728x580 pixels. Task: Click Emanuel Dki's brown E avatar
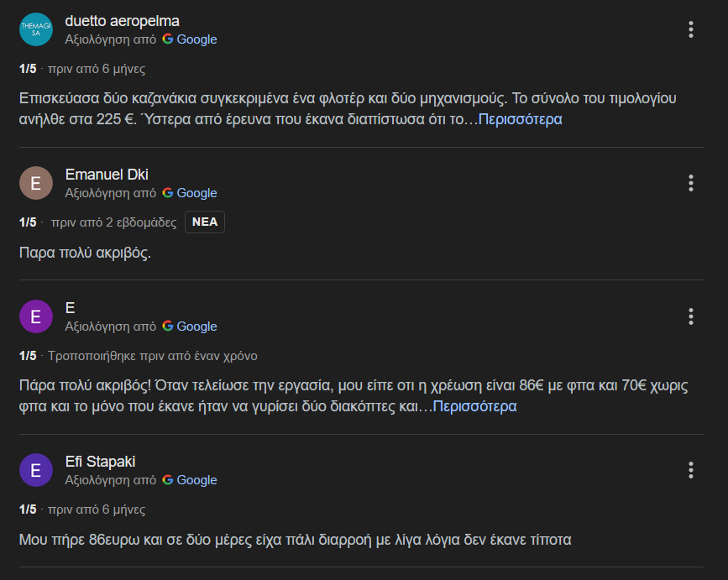(36, 183)
